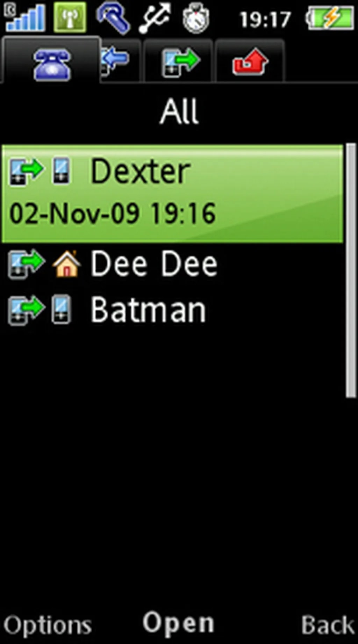Tap the Back softkey
This screenshot has width=358, height=644.
coord(328,625)
